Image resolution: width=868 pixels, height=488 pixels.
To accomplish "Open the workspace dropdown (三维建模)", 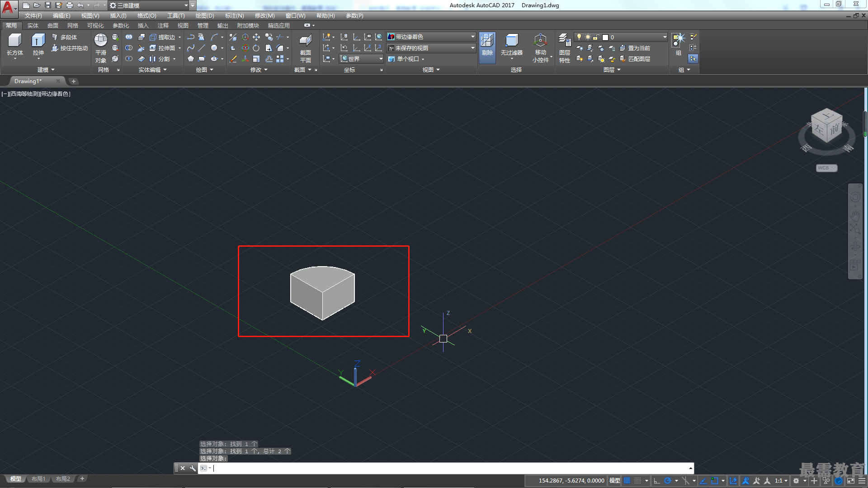I will pos(148,5).
